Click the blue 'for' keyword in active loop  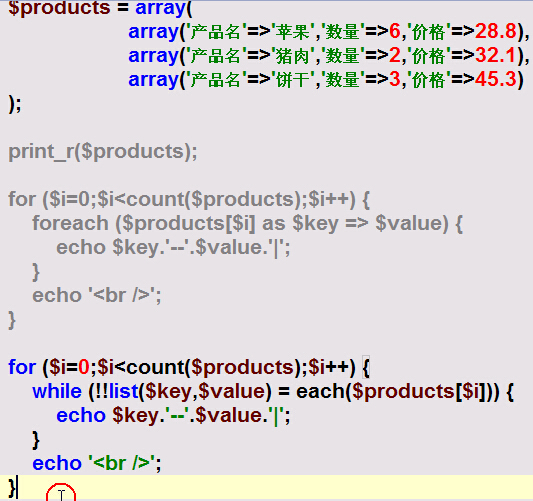22,367
